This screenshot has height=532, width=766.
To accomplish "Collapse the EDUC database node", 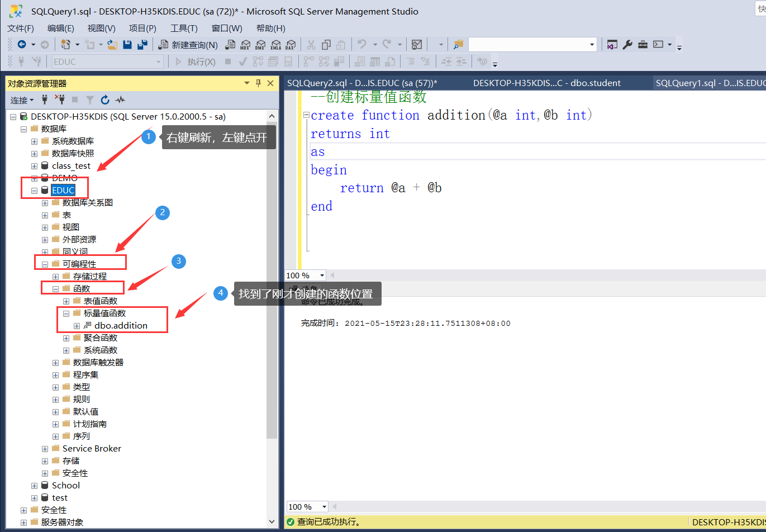I will (35, 190).
